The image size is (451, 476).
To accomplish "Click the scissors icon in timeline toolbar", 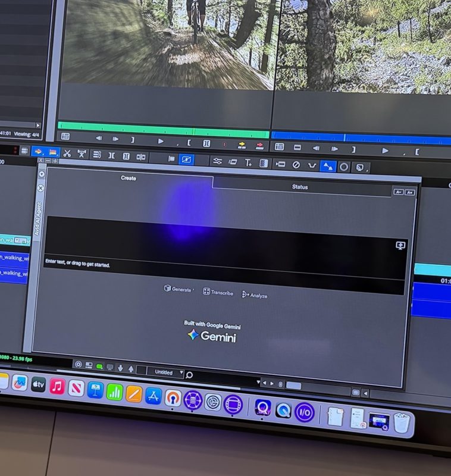I will click(67, 154).
